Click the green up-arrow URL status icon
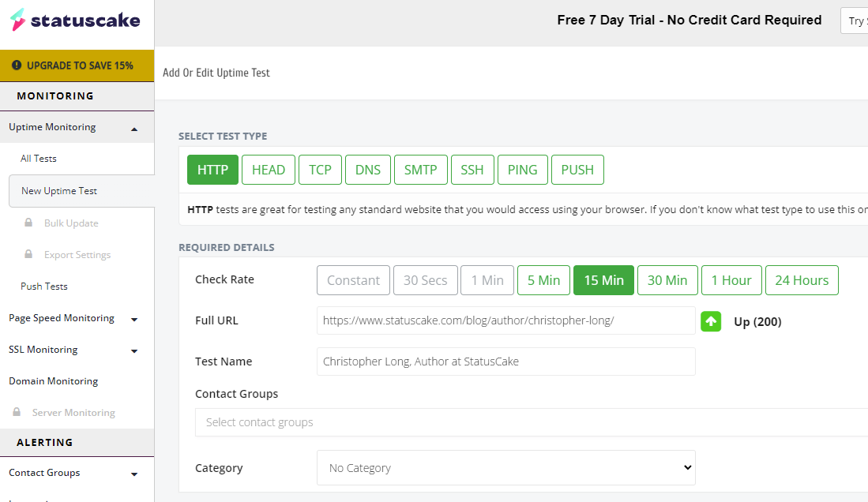Image resolution: width=868 pixels, height=502 pixels. 711,321
